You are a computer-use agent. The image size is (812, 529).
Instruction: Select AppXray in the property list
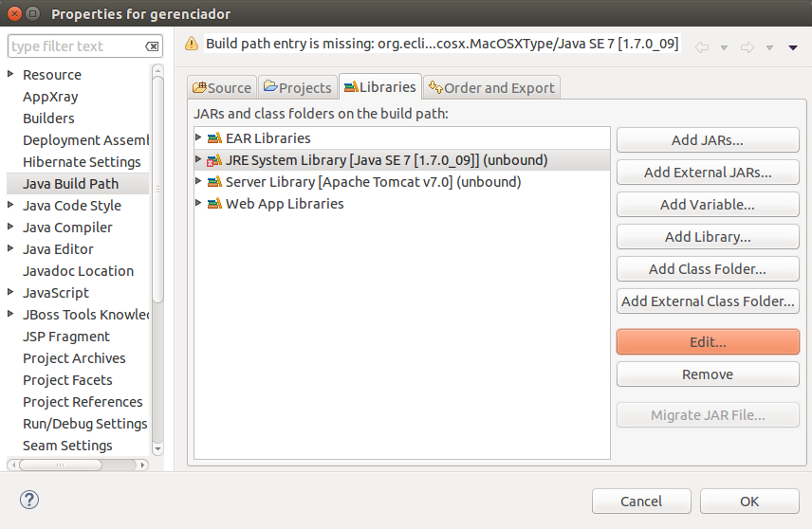tap(50, 97)
